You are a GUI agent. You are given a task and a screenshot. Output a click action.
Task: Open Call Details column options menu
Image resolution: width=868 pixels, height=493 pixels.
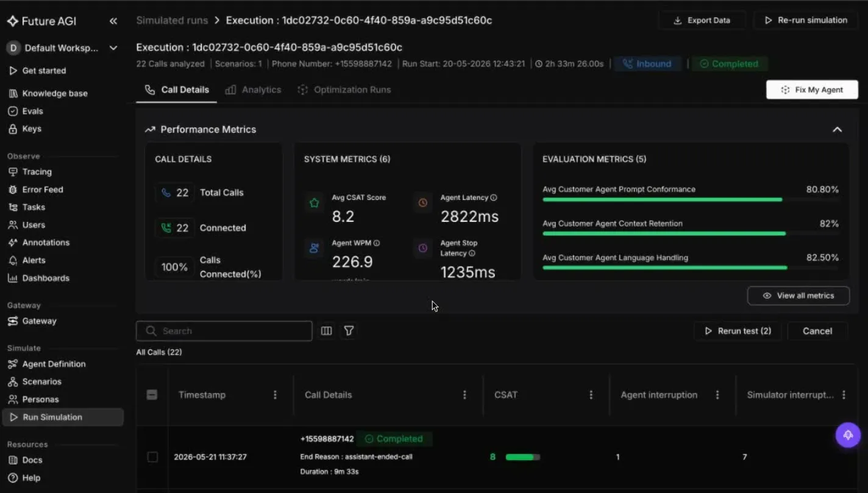coord(464,395)
